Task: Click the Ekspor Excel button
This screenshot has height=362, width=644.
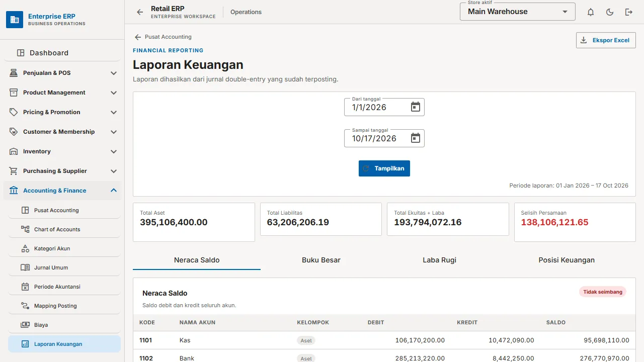Action: tap(606, 40)
